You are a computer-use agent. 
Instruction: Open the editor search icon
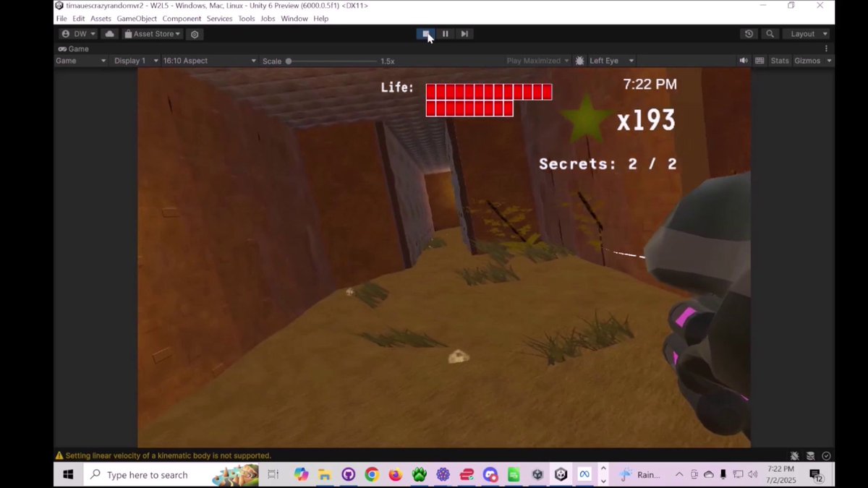770,33
